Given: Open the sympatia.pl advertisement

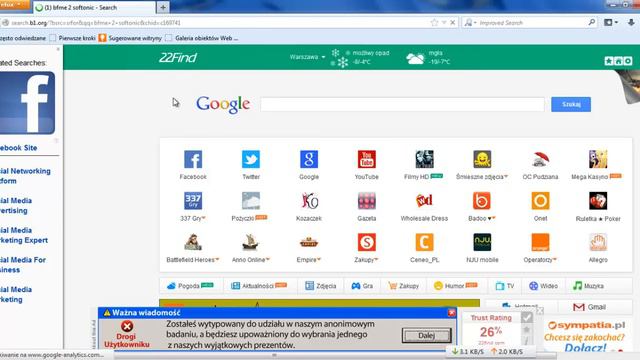Looking at the screenshot, I should pos(586,335).
